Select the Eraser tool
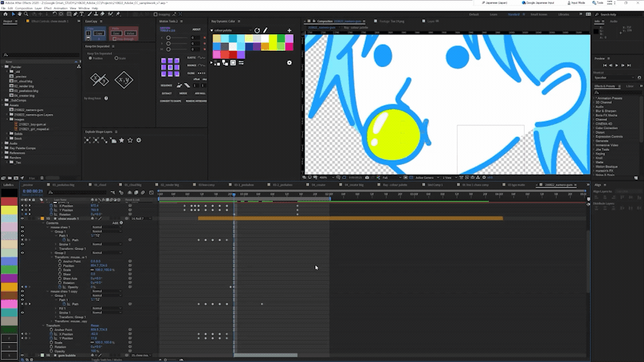 point(103,14)
